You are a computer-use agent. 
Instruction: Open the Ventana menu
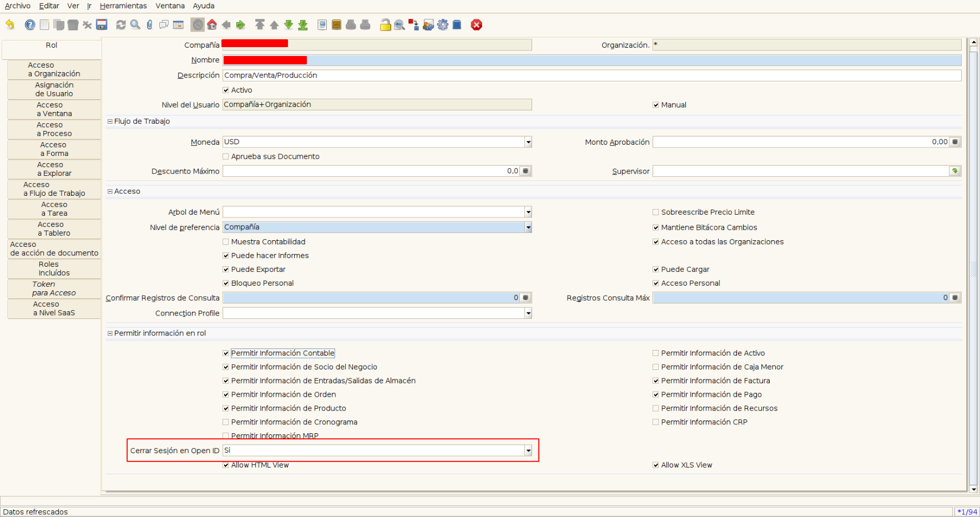pyautogui.click(x=170, y=6)
